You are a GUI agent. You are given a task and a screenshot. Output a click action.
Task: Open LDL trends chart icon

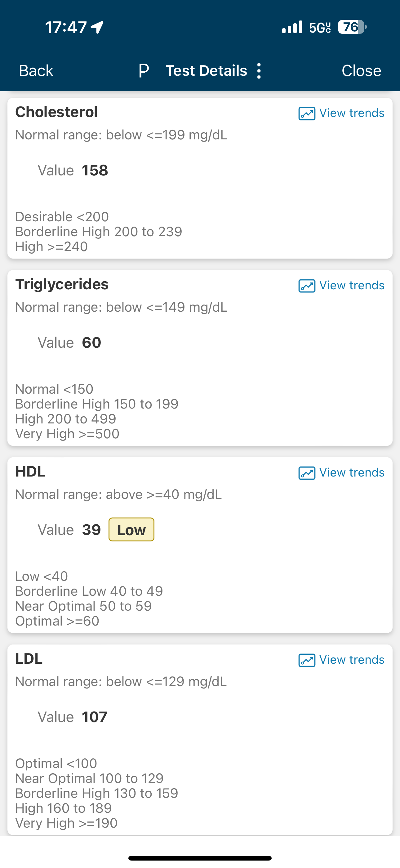click(307, 660)
